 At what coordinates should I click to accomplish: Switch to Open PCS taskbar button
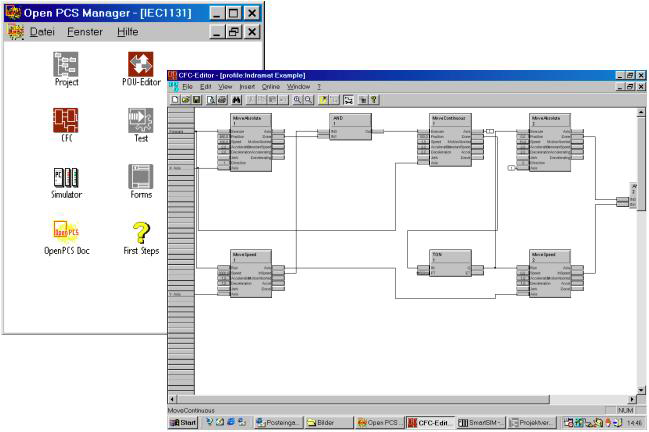(380, 423)
